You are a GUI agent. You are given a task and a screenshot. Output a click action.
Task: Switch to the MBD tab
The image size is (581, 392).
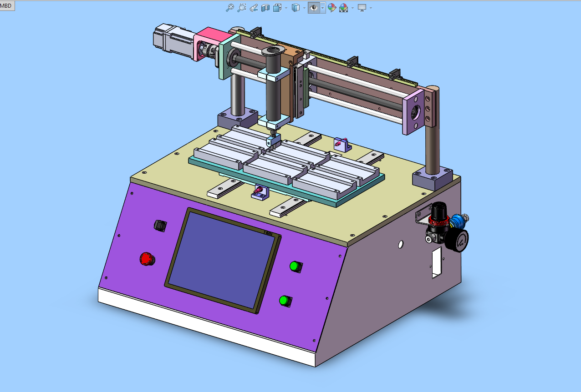[x=6, y=6]
